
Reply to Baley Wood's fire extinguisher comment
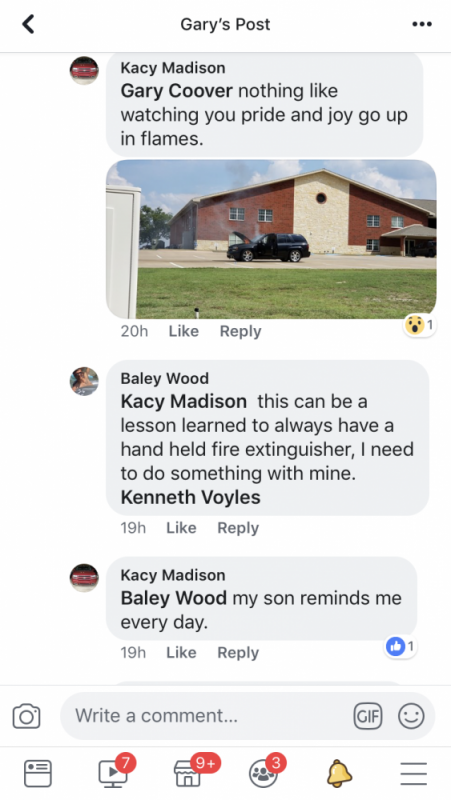tap(238, 528)
